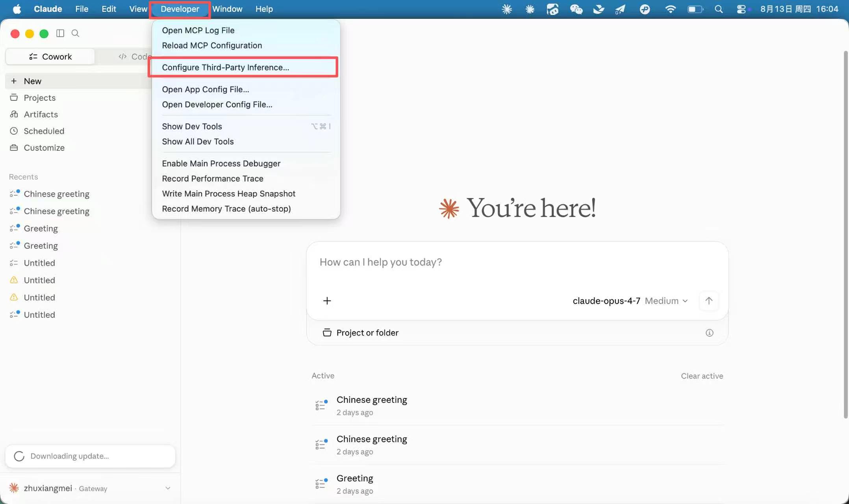
Task: Open the Claude app menu
Action: click(x=48, y=9)
